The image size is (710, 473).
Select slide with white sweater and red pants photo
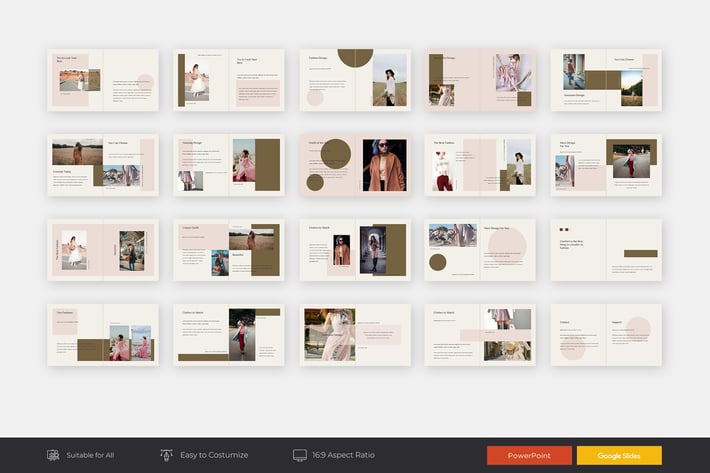pos(480,165)
